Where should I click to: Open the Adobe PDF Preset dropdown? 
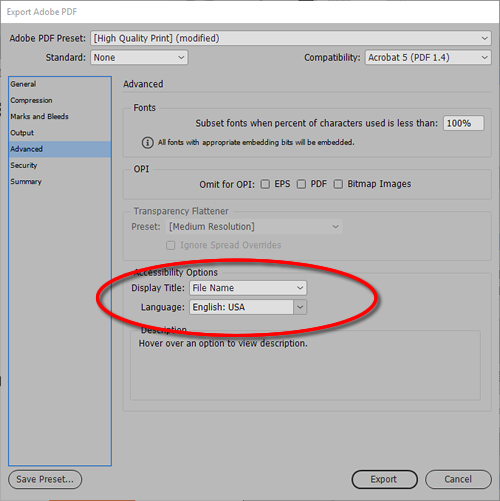291,38
